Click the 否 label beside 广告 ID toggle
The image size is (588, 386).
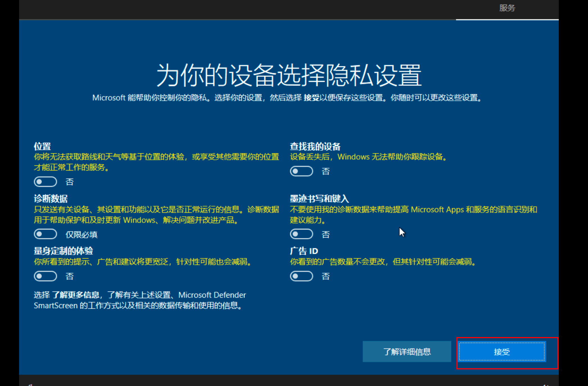[325, 276]
